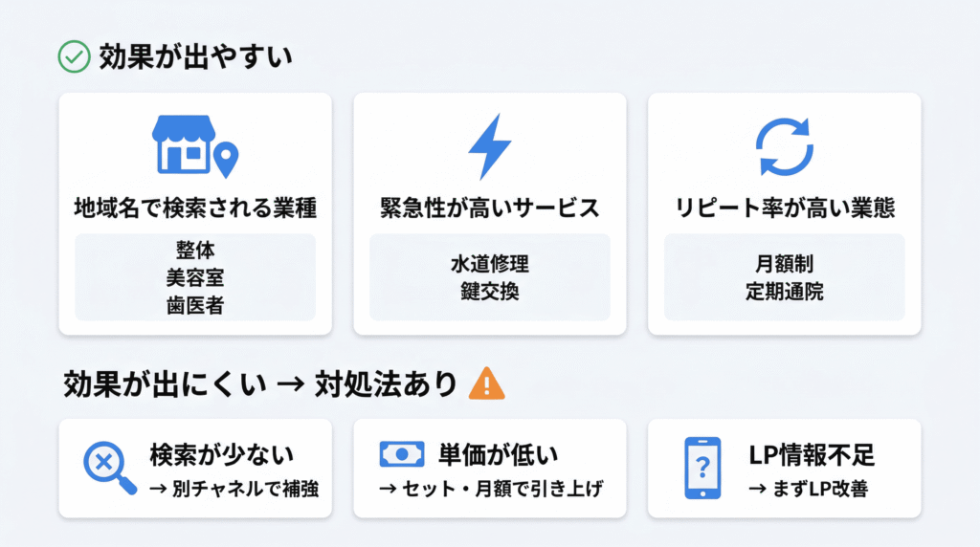Screen dimensions: 980x547
Task: Select the リピート率が高い業態 heading
Action: pos(784,207)
